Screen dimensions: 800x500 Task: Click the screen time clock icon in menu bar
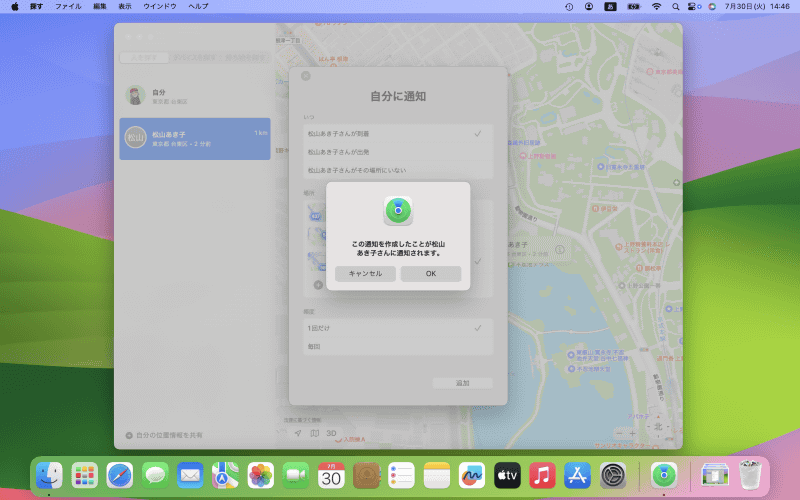click(569, 7)
